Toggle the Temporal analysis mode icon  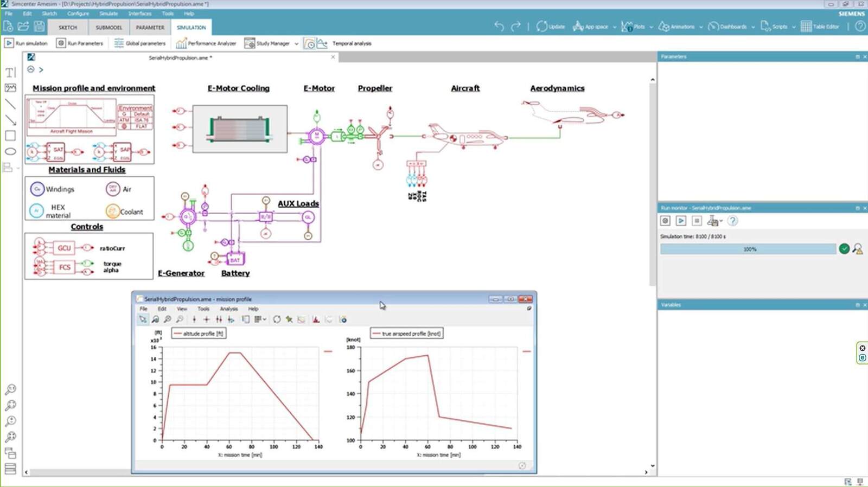coord(309,43)
